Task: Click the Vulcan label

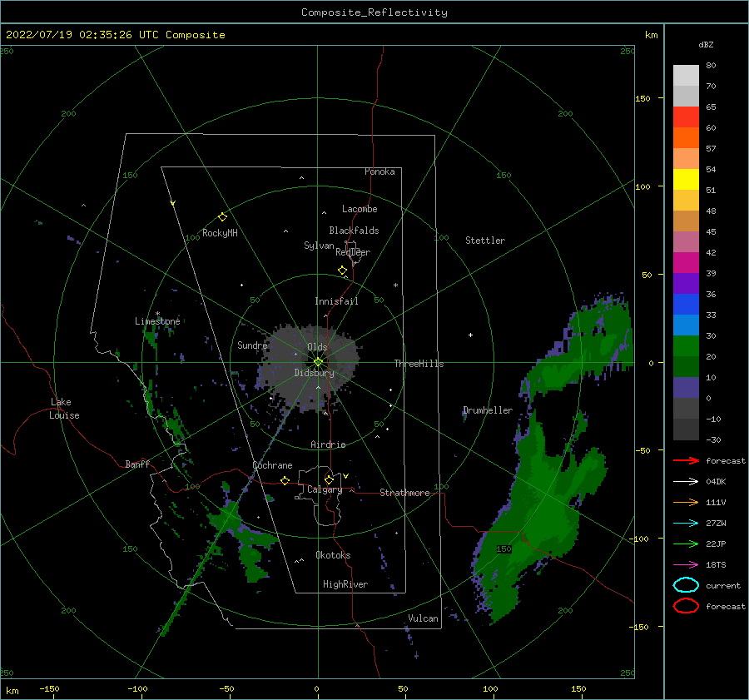Action: click(423, 618)
